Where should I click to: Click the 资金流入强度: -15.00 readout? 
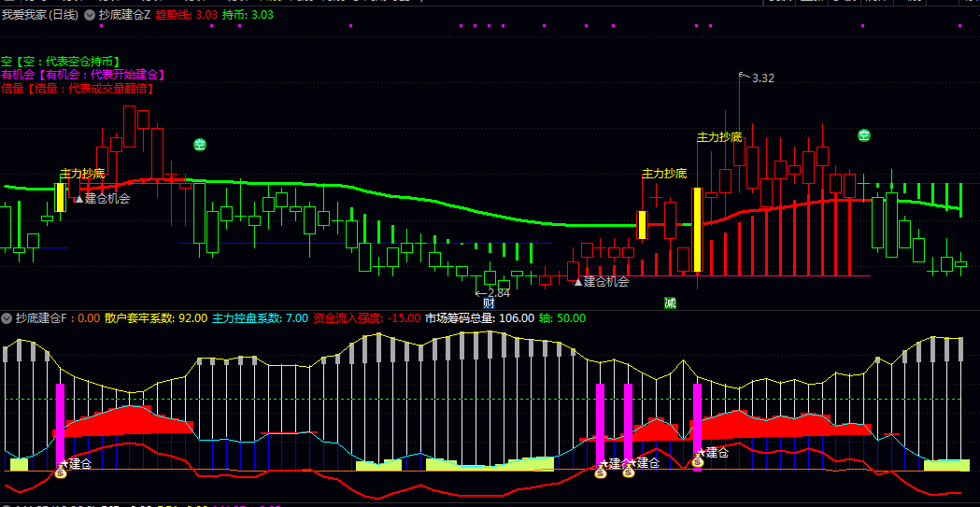[367, 318]
